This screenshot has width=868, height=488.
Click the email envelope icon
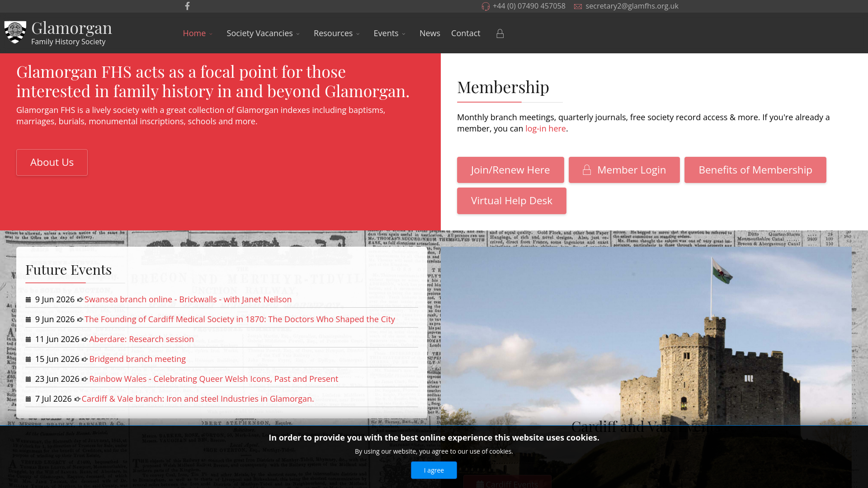[x=578, y=6]
